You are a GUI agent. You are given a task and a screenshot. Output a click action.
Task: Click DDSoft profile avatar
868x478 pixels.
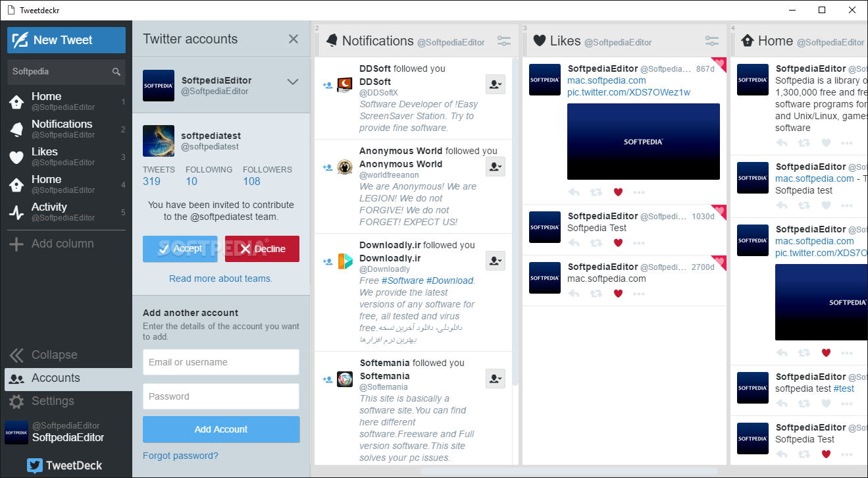point(345,84)
